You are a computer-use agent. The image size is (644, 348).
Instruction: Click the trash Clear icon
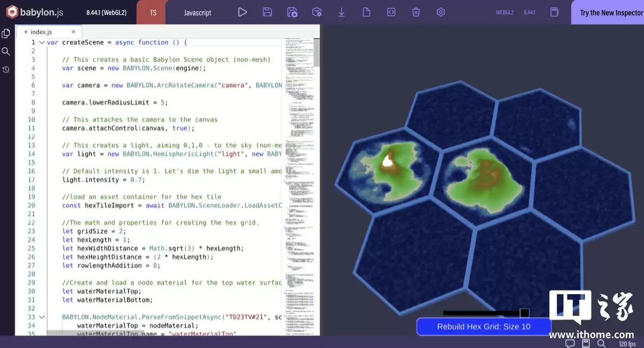click(x=416, y=12)
